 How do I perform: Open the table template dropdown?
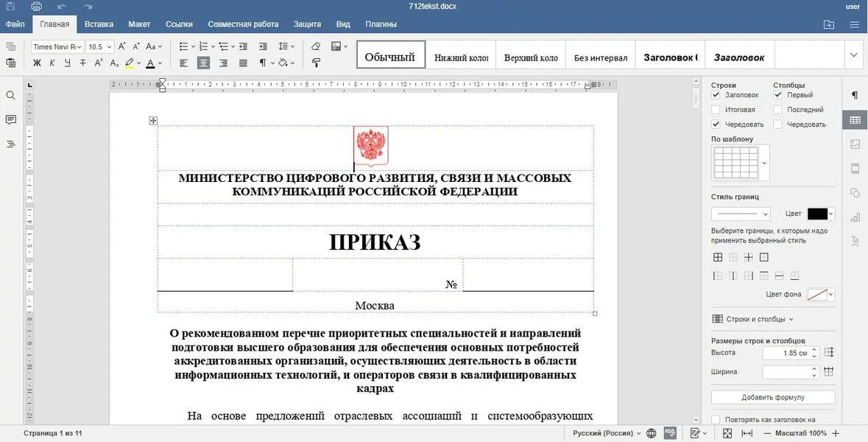tap(764, 163)
